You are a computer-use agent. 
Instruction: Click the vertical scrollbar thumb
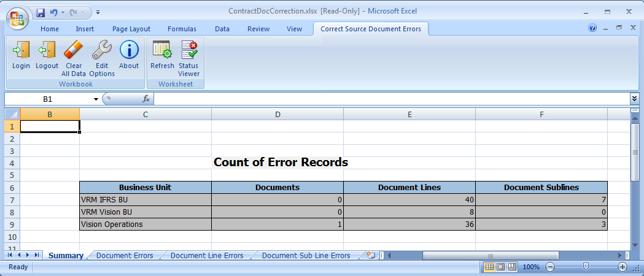click(635, 151)
